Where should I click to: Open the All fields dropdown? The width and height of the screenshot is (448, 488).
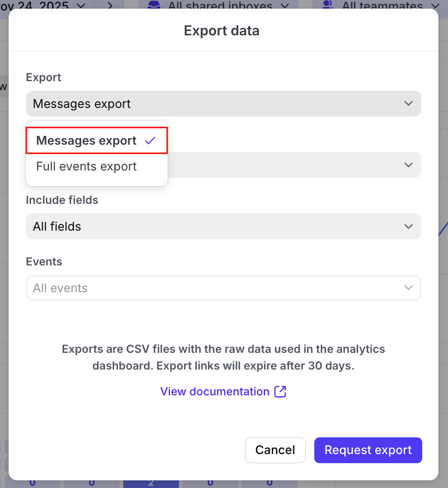(223, 226)
